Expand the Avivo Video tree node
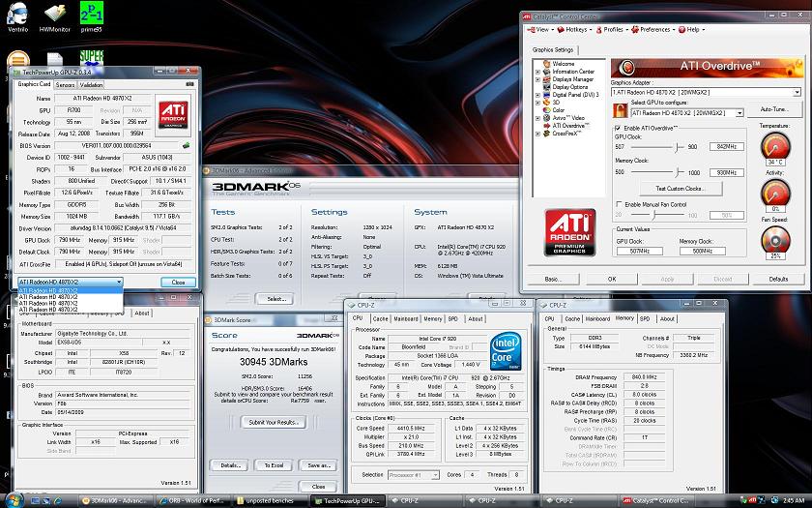812x508 pixels. click(537, 118)
